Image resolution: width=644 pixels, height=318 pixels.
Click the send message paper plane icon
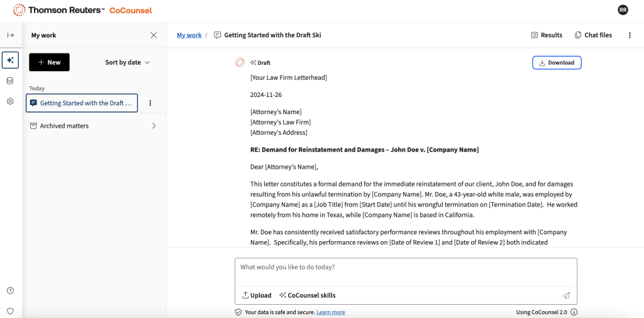(x=566, y=295)
